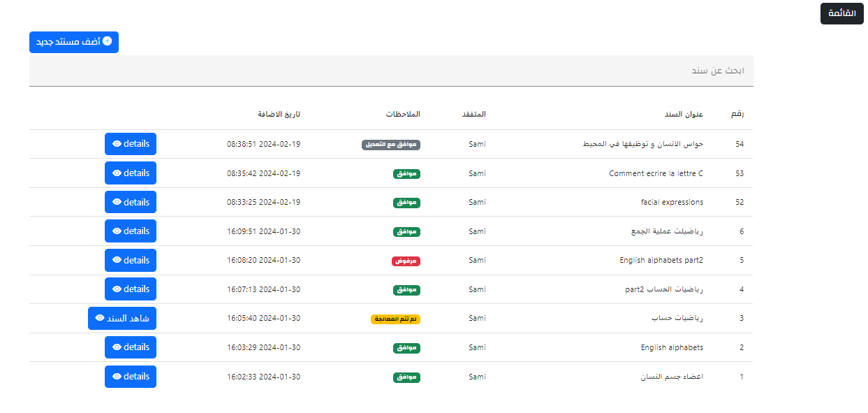Click eye icon for Comment ecrire la lettre C

(x=117, y=173)
